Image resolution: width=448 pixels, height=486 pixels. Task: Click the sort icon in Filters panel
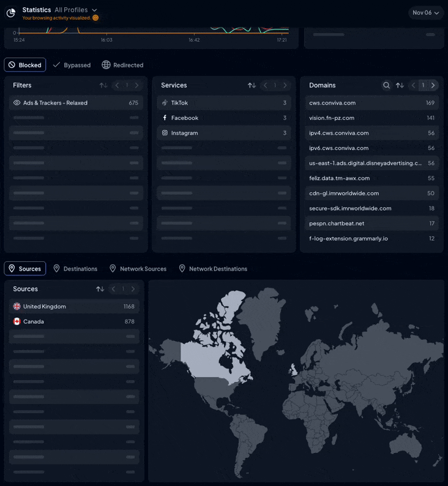103,86
